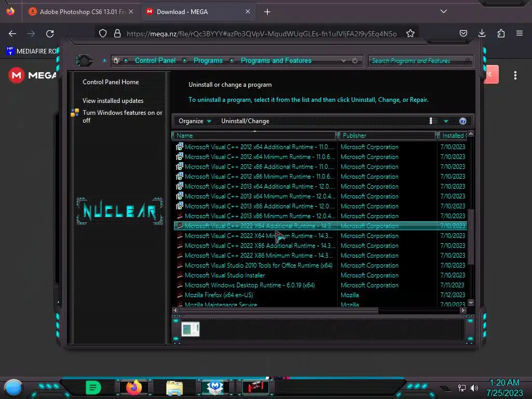Sort by the Name column header
Image resolution: width=532 pixels, height=399 pixels.
click(x=255, y=136)
